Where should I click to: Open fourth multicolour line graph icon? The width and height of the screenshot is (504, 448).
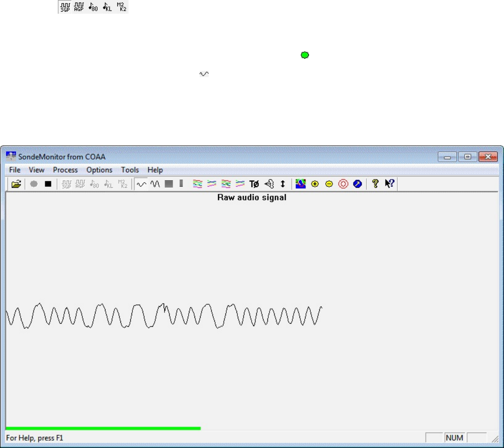pos(240,184)
